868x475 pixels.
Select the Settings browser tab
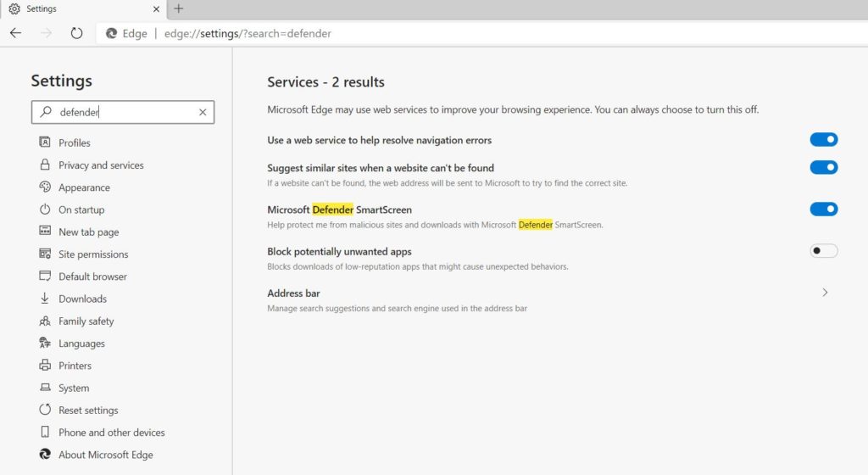(83, 8)
